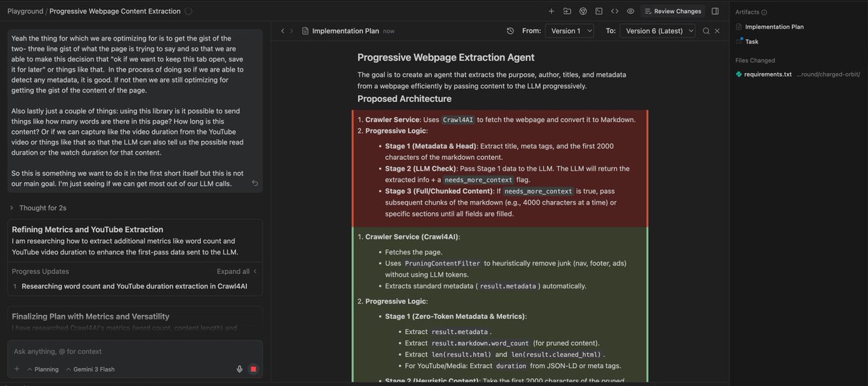Click the folder-arrow icon in top toolbar
Image resolution: width=868 pixels, height=386 pixels.
pos(567,11)
